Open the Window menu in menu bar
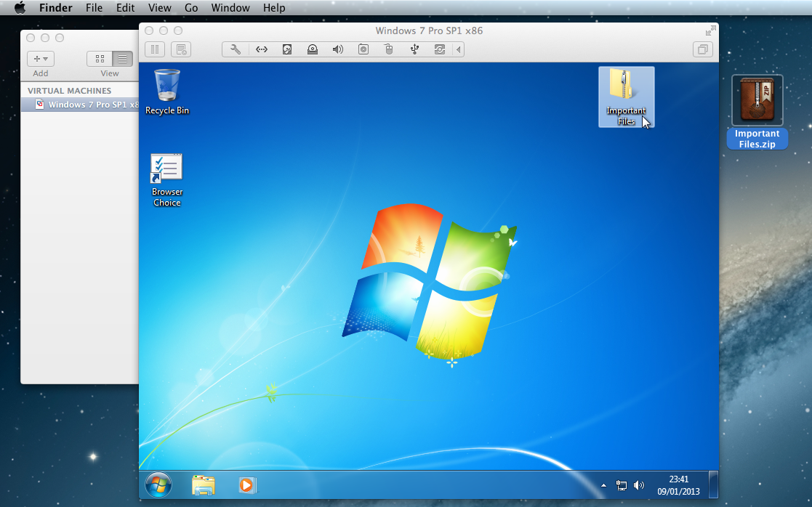Image resolution: width=812 pixels, height=507 pixels. coord(230,8)
